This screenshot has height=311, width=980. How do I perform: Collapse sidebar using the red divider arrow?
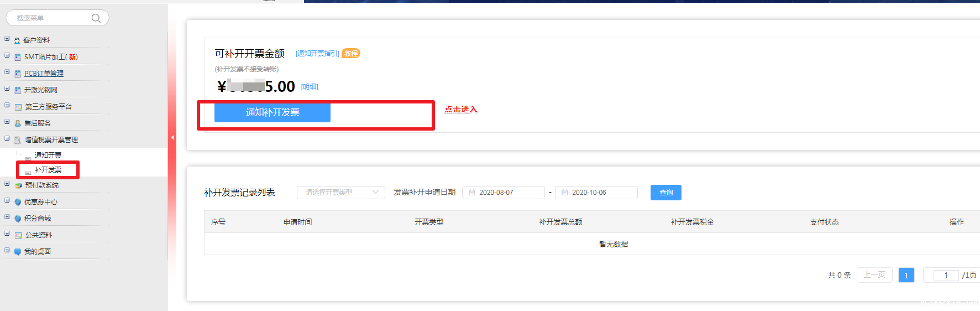click(x=172, y=137)
